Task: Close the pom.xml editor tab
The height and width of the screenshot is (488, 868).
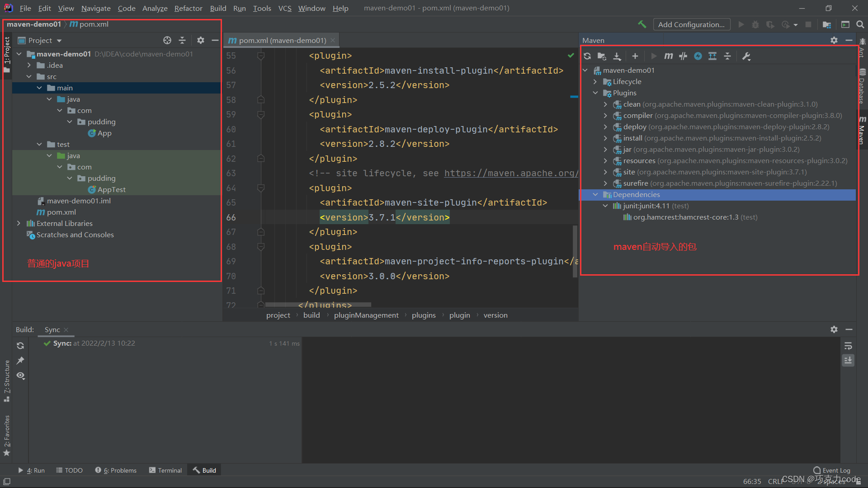Action: point(333,40)
